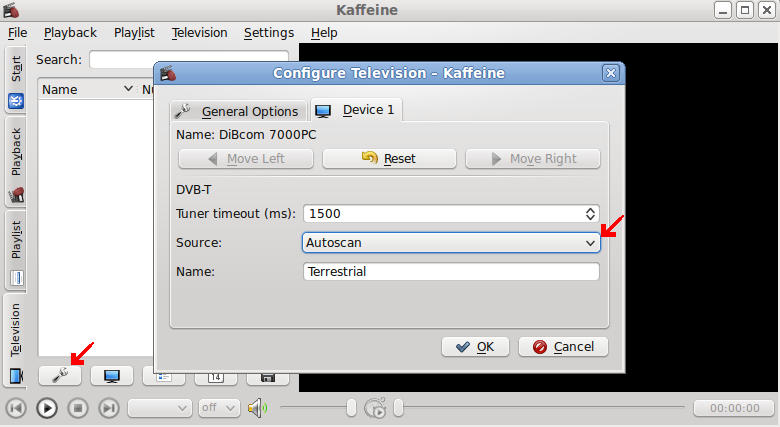Viewport: 780px width, 427px height.
Task: Click the 'Source:' label
Action: (199, 243)
